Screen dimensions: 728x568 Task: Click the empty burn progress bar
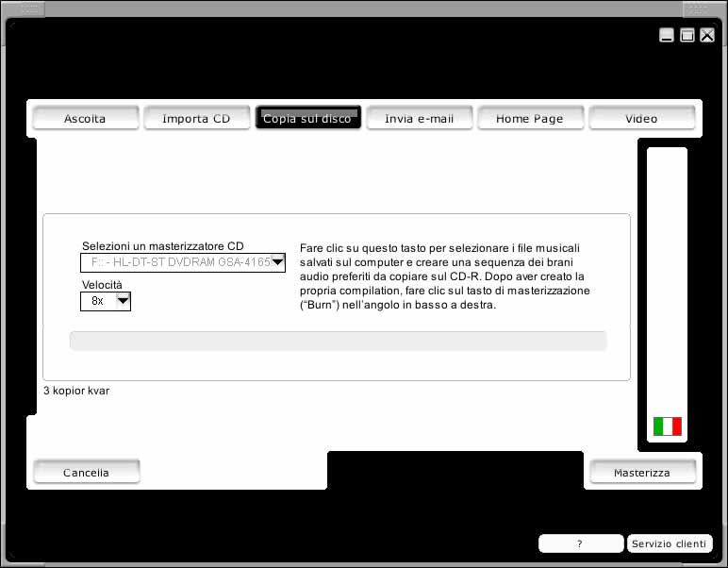coord(338,341)
